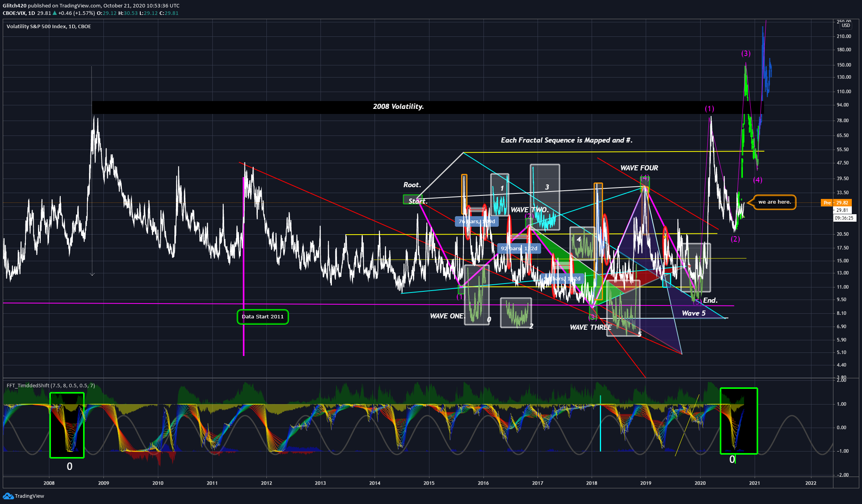This screenshot has height=504, width=862.
Task: Select the 'WAVE THREE' annotation
Action: click(x=590, y=327)
